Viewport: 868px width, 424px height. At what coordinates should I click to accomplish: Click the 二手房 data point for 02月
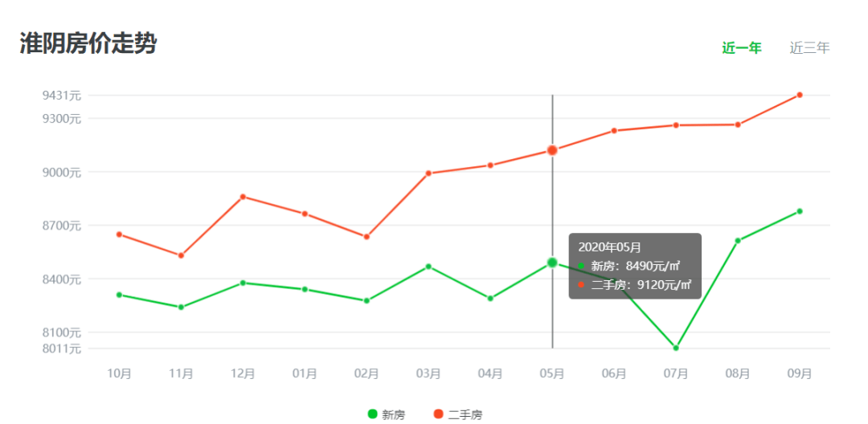tap(366, 237)
